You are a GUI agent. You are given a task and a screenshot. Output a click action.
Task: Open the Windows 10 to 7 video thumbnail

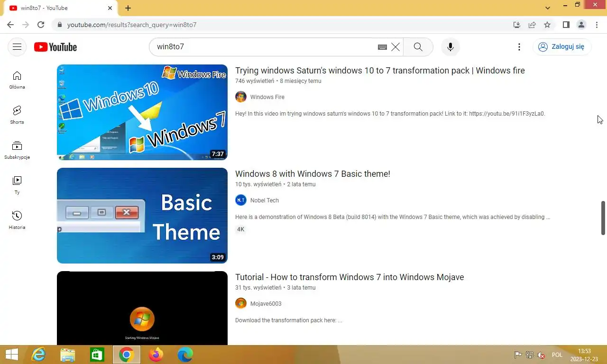click(x=142, y=112)
